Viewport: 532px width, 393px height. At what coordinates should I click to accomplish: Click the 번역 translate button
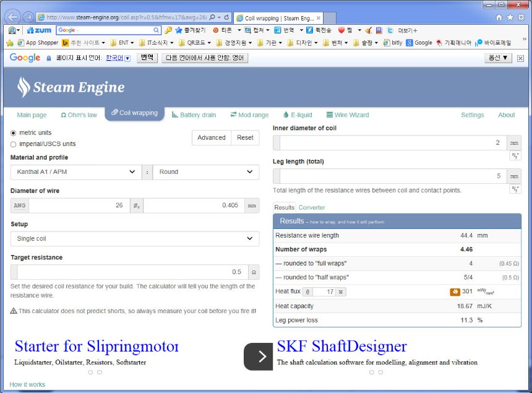click(x=147, y=58)
